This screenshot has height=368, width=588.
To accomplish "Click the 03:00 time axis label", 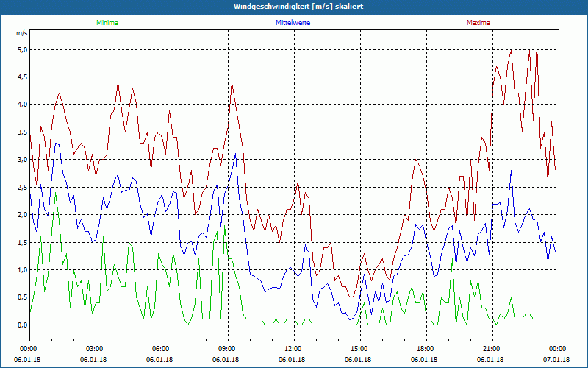I will (x=96, y=349).
